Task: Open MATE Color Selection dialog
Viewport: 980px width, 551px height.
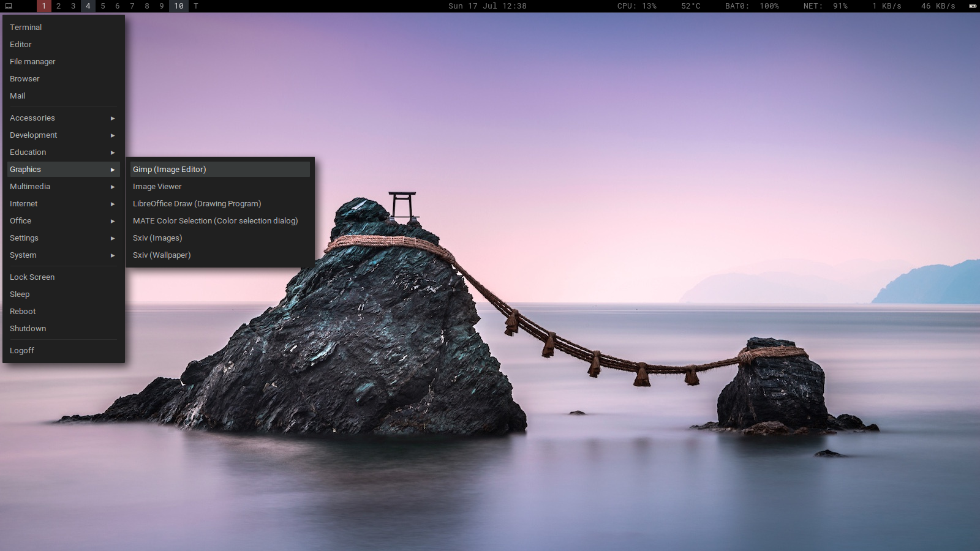Action: click(x=220, y=221)
